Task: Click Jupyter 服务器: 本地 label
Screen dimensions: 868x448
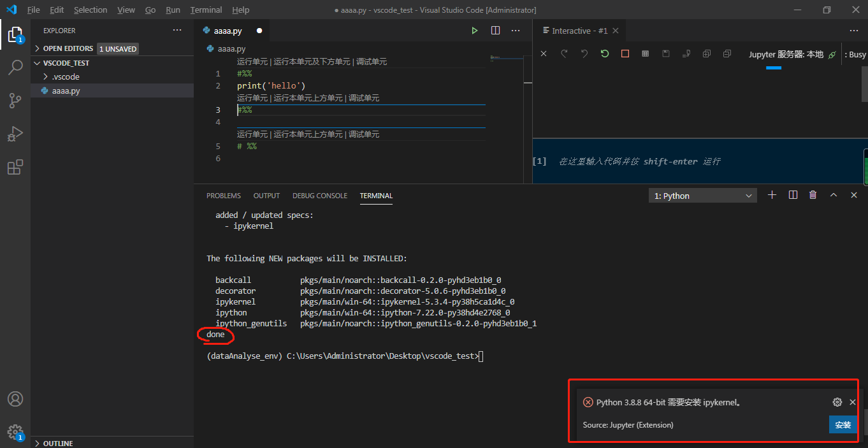Action: 786,55
